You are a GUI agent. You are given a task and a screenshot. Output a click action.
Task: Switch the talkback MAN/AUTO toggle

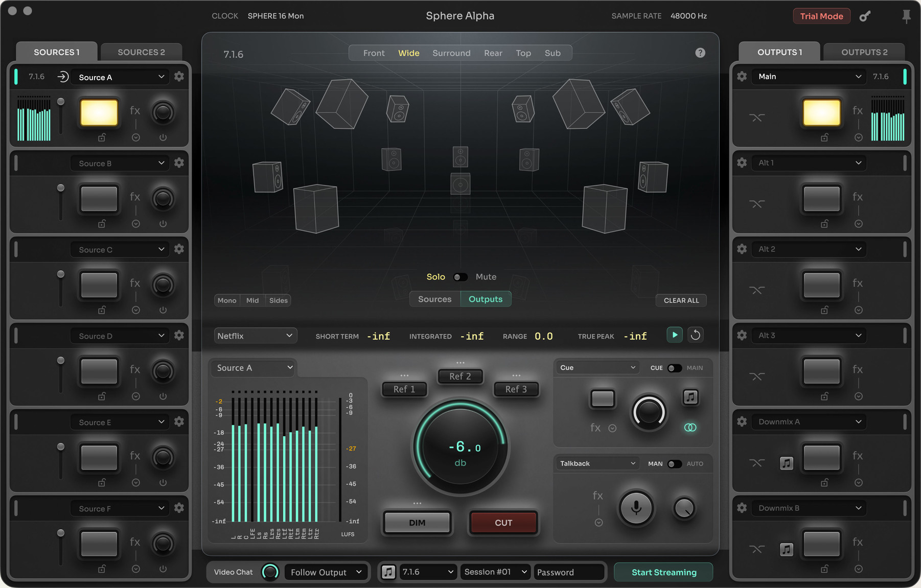(675, 463)
